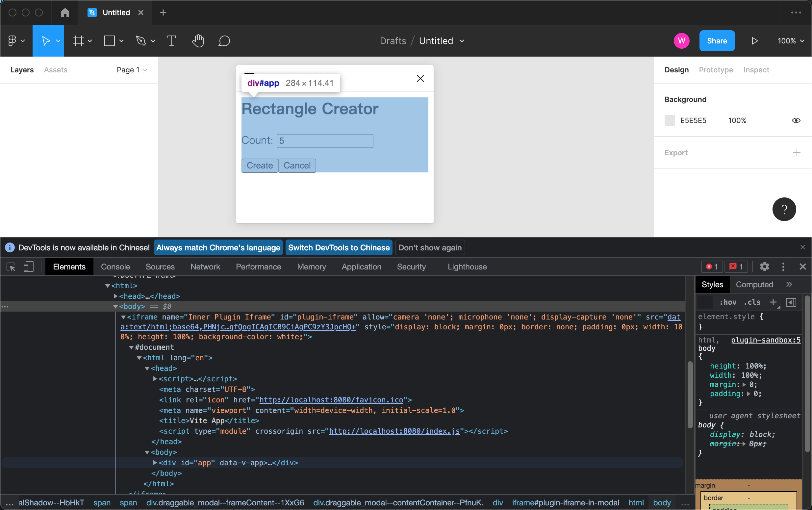Click the blue Share button
812x510 pixels.
coord(717,41)
